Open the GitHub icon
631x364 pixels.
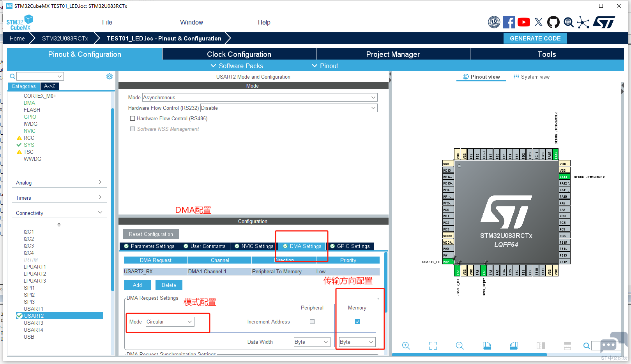553,22
